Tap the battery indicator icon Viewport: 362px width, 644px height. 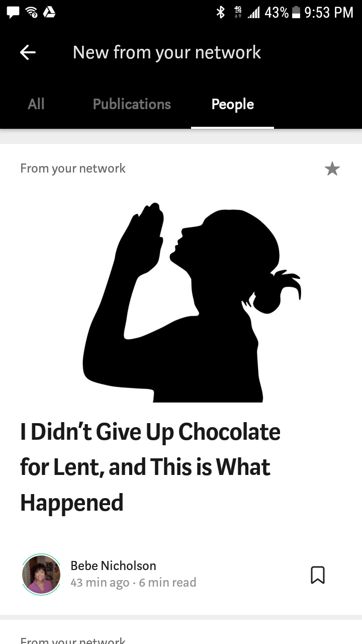click(296, 12)
